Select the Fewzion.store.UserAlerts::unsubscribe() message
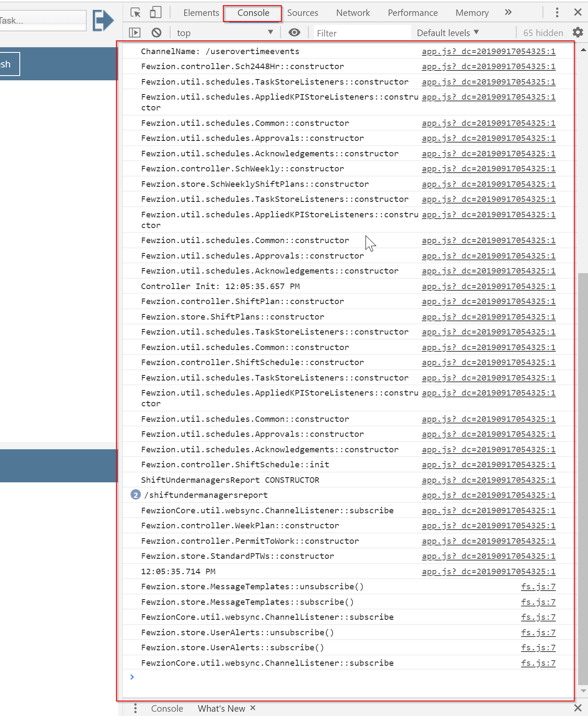Screen dimensions: 588x716 tap(237, 632)
